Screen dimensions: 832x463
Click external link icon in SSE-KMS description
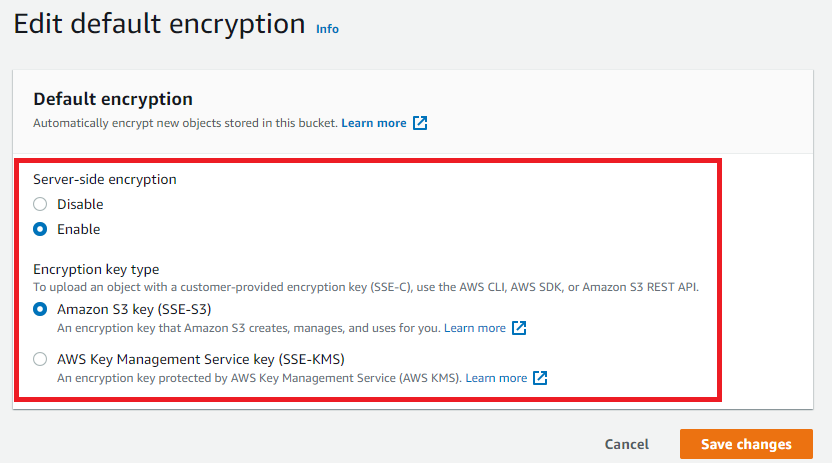point(540,378)
